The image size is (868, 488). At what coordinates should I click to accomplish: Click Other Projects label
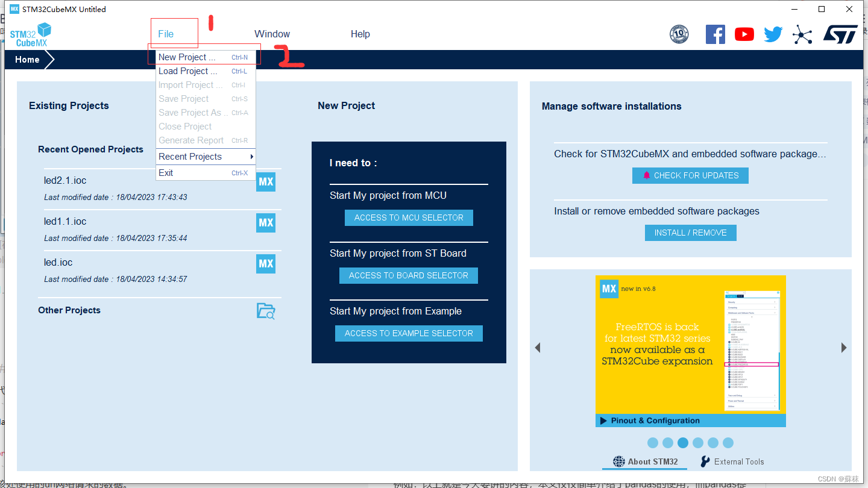tap(69, 310)
